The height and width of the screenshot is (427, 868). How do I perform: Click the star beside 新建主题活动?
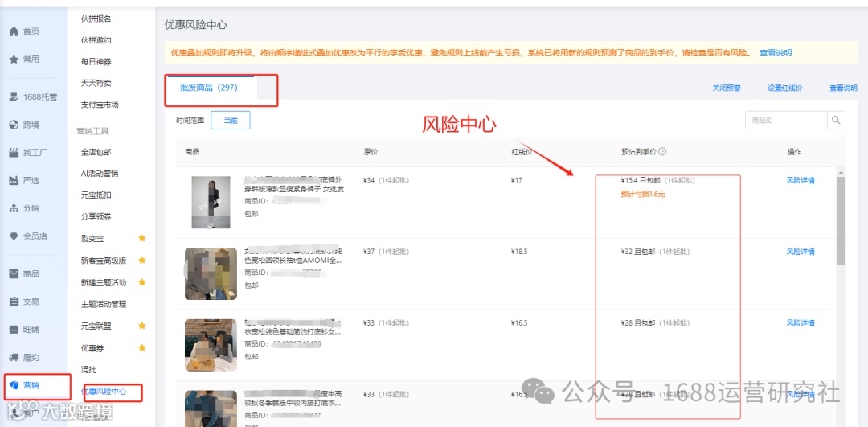(141, 282)
